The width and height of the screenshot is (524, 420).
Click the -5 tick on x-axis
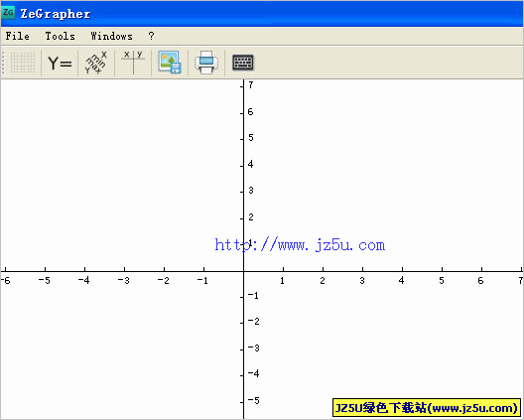45,269
